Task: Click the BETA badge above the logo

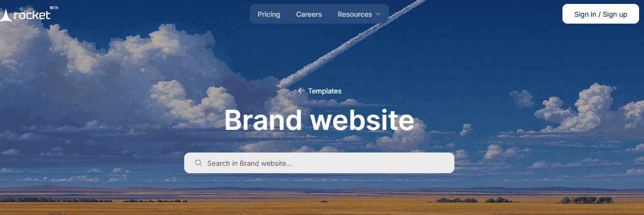Action: pos(54,8)
